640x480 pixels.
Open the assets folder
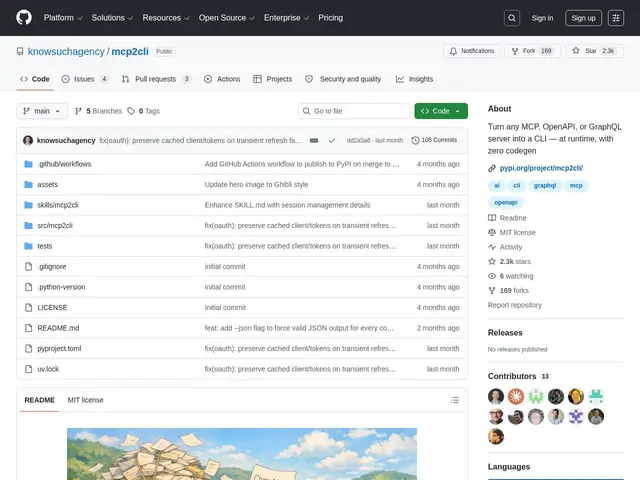tap(47, 184)
